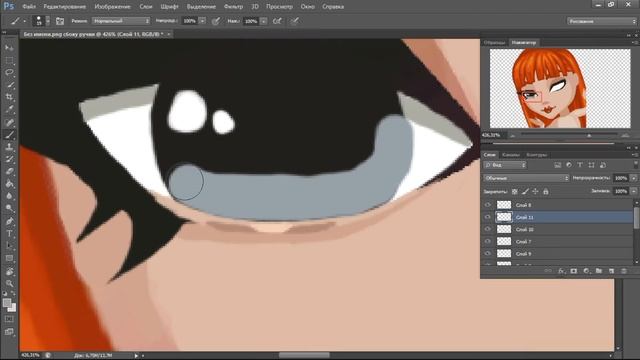Toggle pressure for size in options bar
640x360 pixels.
click(x=294, y=21)
